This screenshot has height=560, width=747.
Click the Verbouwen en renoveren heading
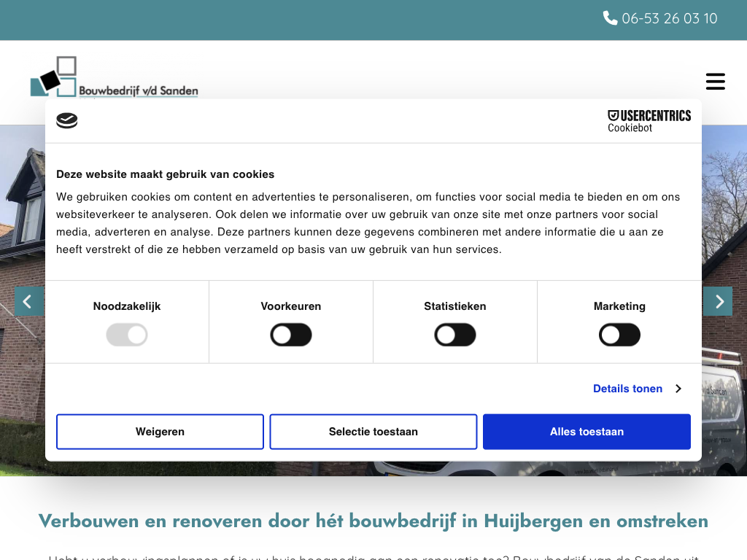coord(373,521)
